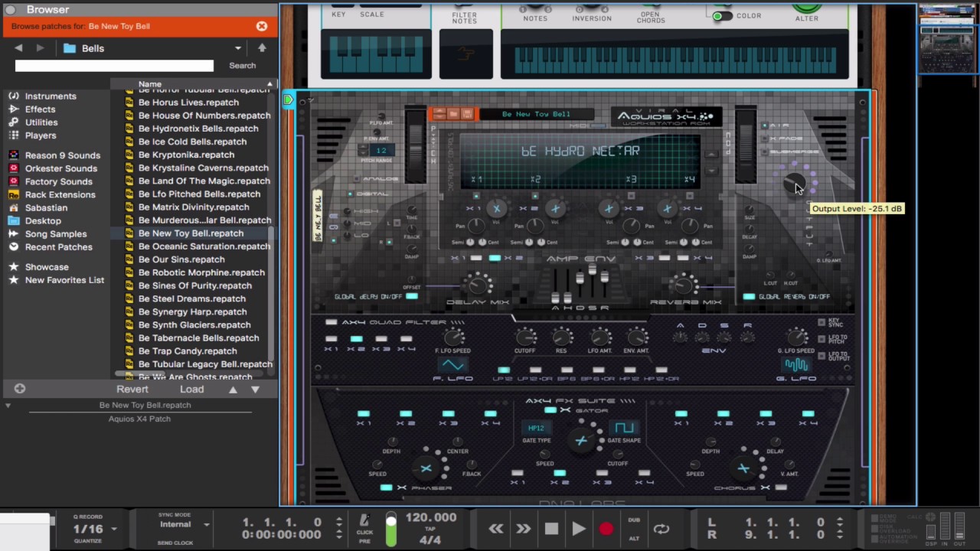Toggle the Loop button in transport

coord(661,528)
